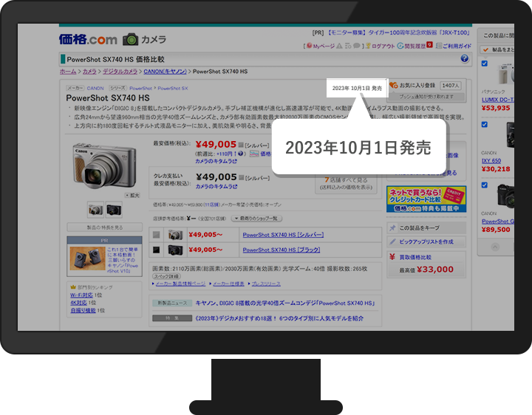Click the help icon after 前週比 +110円

click(x=241, y=154)
